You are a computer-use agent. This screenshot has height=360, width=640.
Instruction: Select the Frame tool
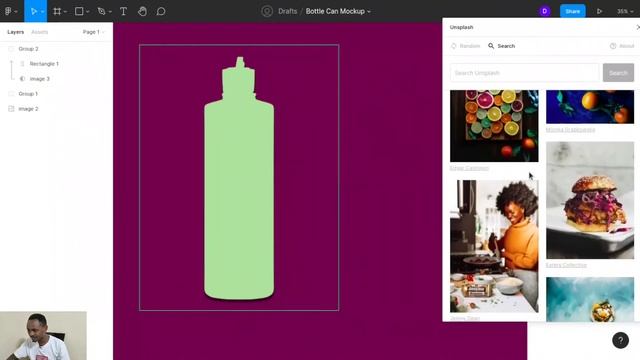(57, 11)
